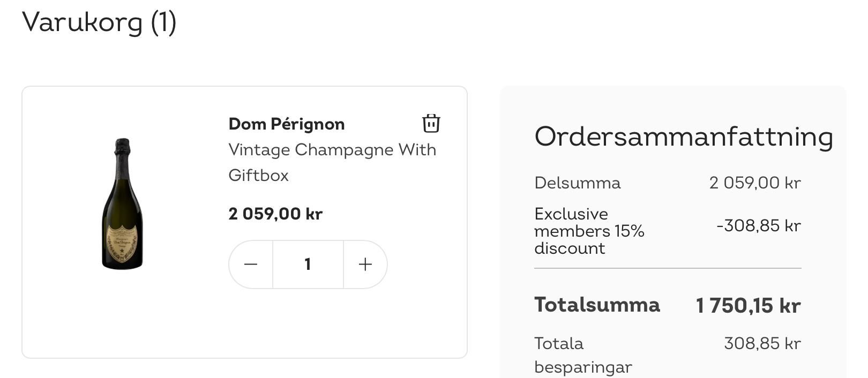Click the Ordersammanfattning heading
Image resolution: width=868 pixels, height=378 pixels.
(x=683, y=137)
